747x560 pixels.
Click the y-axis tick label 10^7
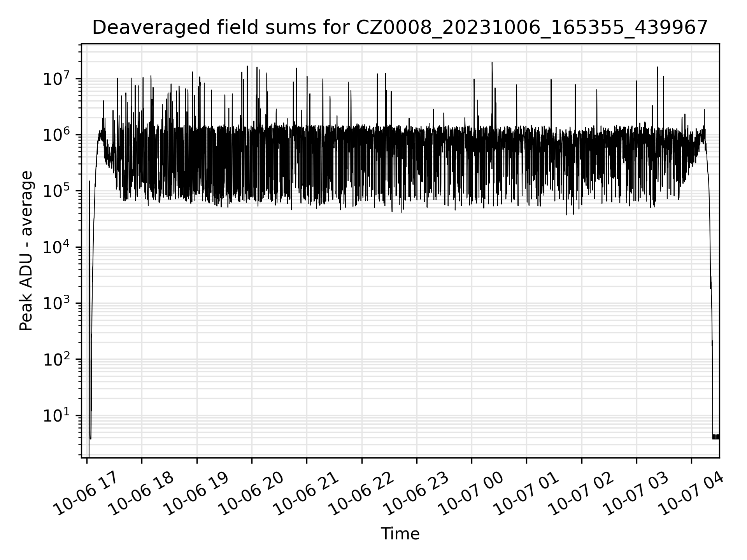click(57, 79)
